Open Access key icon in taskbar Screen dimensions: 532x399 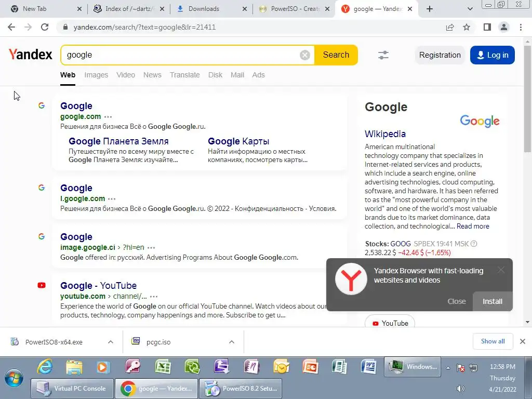point(133,367)
